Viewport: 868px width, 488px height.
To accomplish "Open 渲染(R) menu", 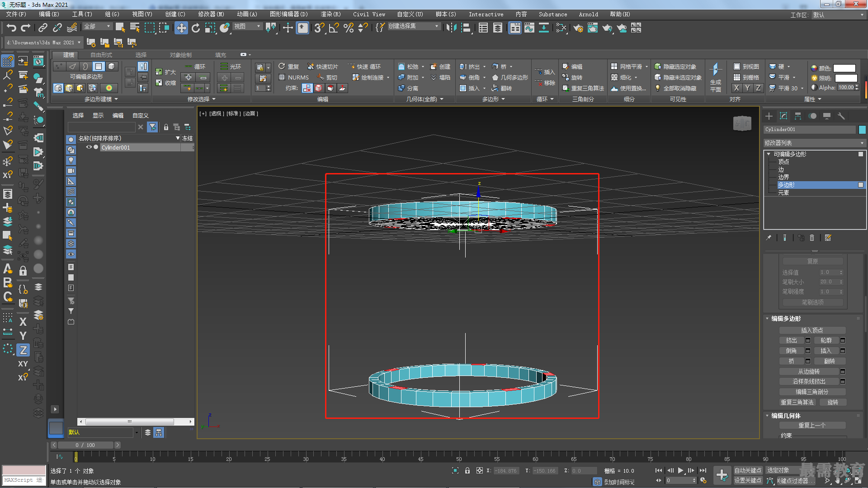I will [x=330, y=14].
